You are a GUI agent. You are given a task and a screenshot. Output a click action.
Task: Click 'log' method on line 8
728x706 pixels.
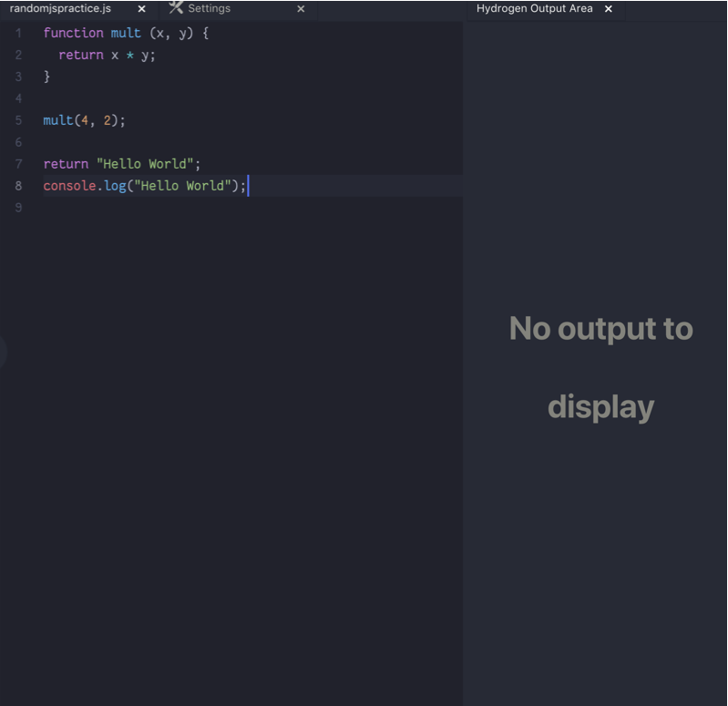pos(115,186)
